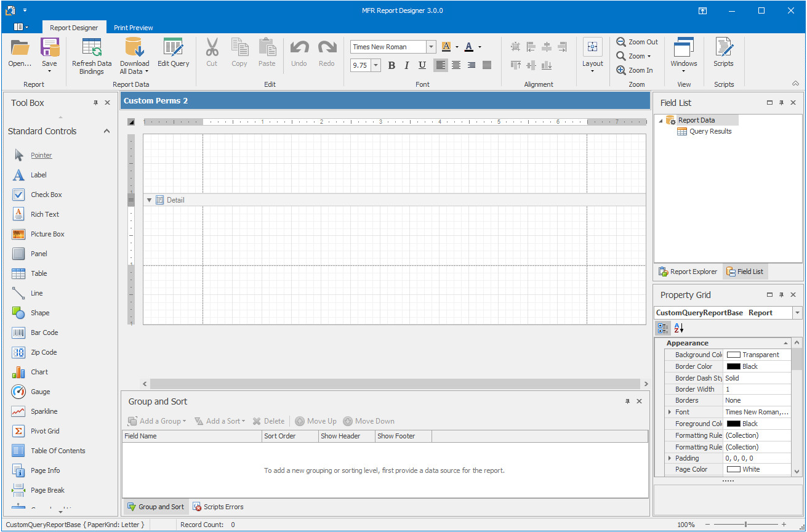The image size is (807, 532).
Task: Open the Scripts editor
Action: (723, 48)
